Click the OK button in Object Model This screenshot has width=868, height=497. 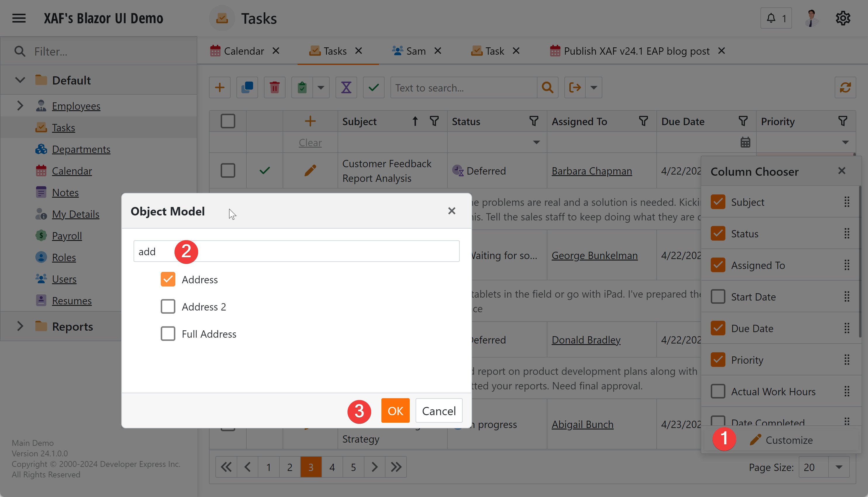[x=395, y=411]
